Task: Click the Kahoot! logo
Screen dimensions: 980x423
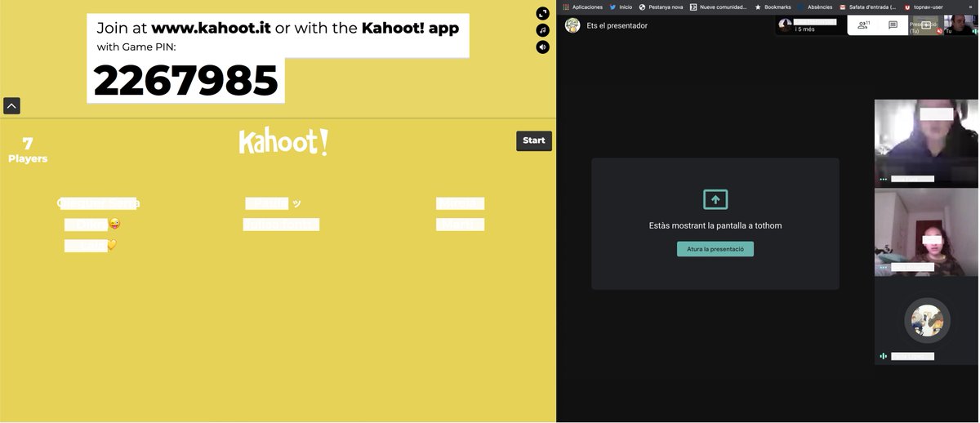Action: 283,142
